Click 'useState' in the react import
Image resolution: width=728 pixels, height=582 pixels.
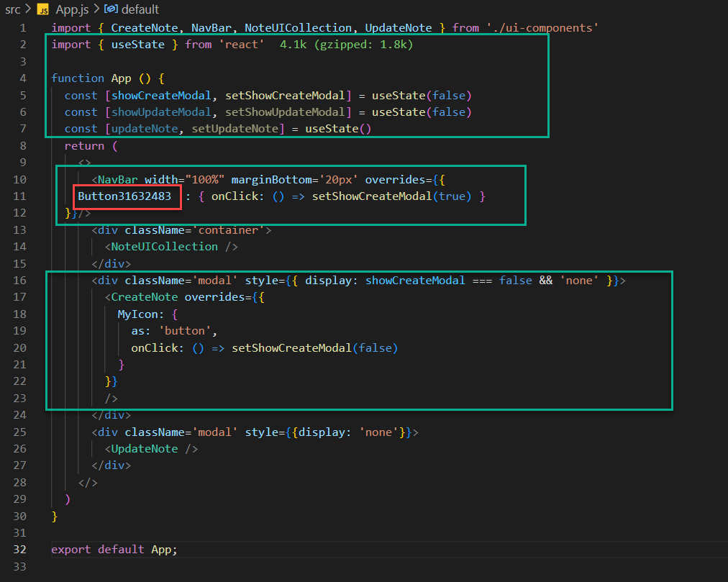click(x=137, y=45)
